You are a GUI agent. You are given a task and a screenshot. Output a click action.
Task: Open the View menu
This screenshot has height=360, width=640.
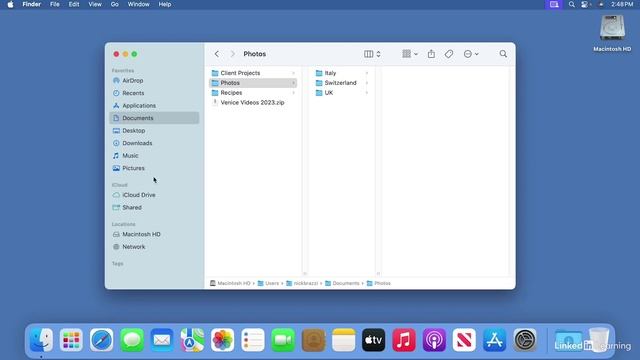95,4
